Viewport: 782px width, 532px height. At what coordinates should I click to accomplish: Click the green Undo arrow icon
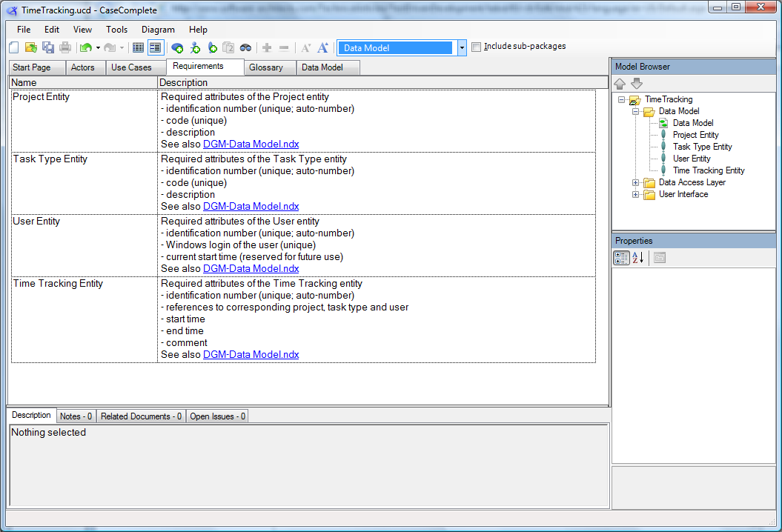tap(86, 48)
